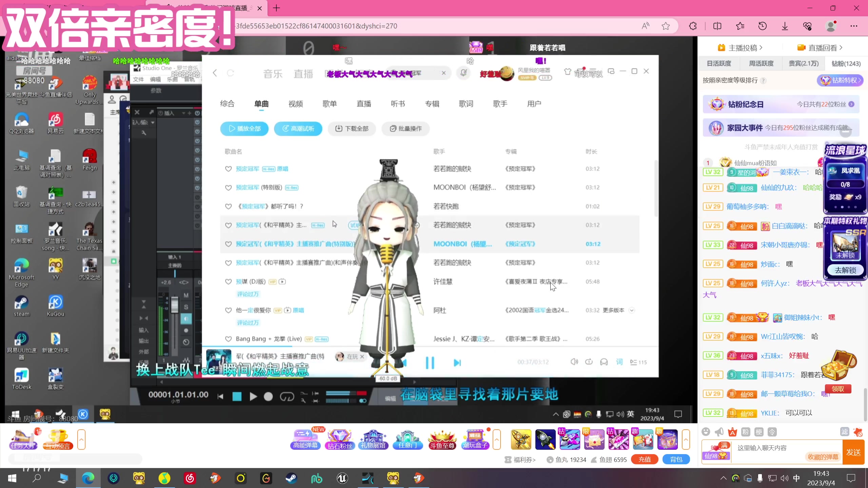Collapse the 输入 section in Studio One mixer
868x488 pixels.
[144, 330]
